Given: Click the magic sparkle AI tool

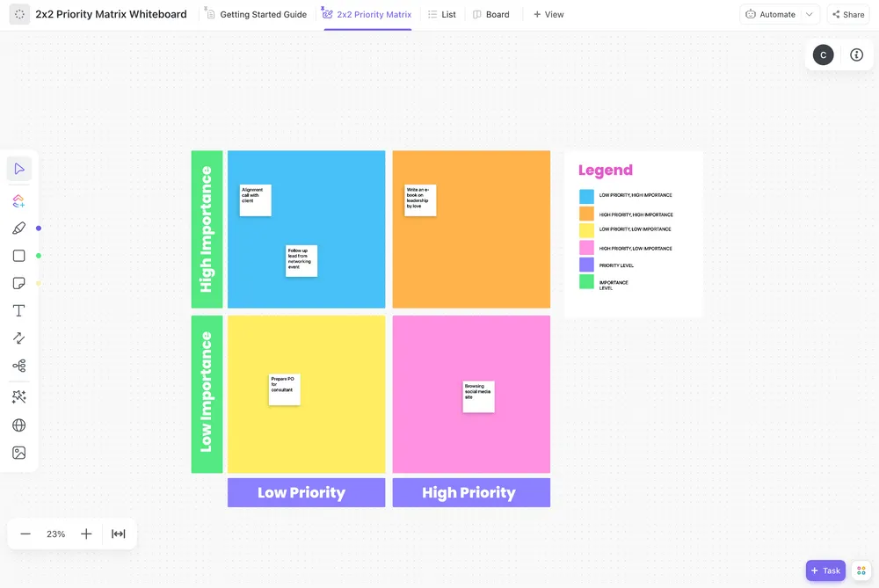Looking at the screenshot, I should coord(19,397).
